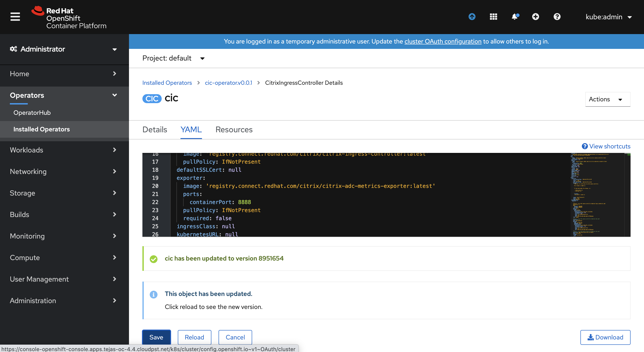
Task: Expand the Workloads navigation section
Action: coord(64,150)
